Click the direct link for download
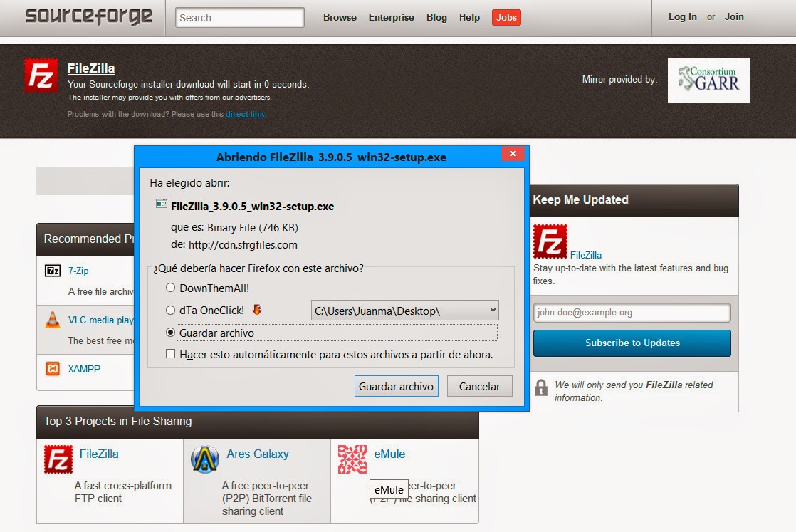This screenshot has height=532, width=796. pos(245,114)
